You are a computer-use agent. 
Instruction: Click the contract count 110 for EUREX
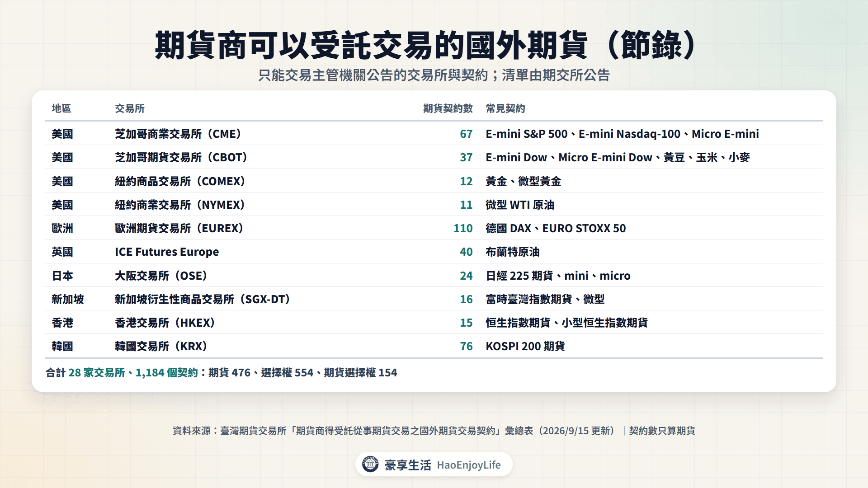463,228
